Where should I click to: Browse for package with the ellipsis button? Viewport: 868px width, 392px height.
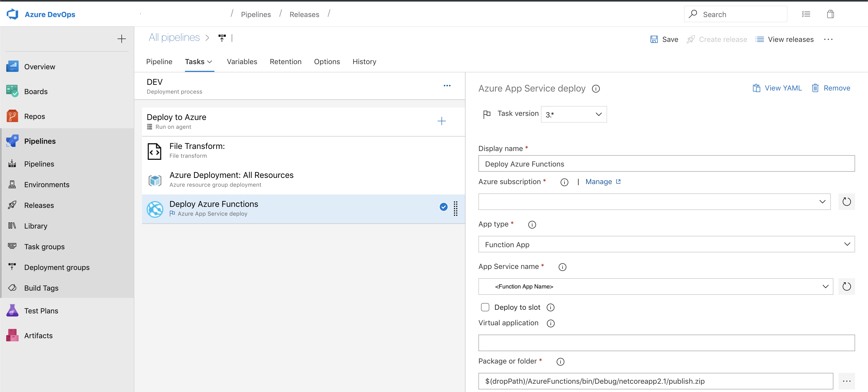click(847, 381)
